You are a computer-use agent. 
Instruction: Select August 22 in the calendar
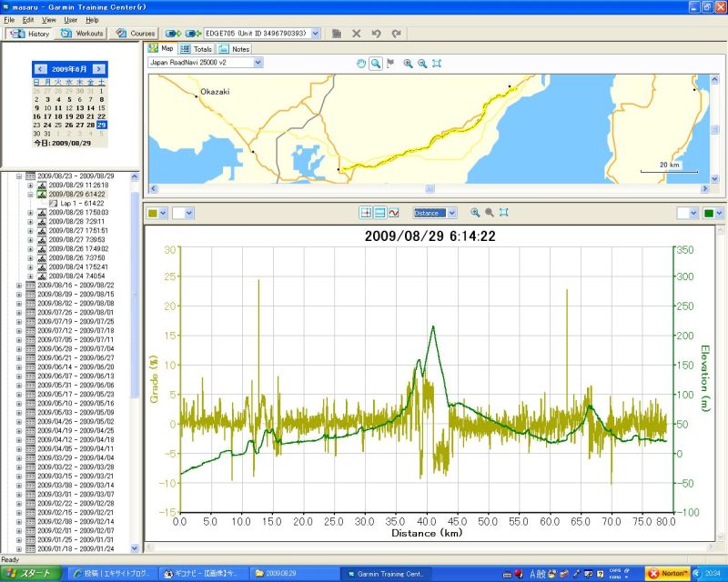pyautogui.click(x=102, y=116)
